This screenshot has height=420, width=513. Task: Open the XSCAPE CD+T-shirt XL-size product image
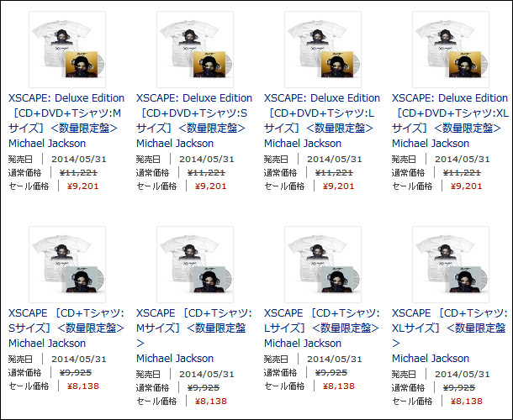[451, 265]
